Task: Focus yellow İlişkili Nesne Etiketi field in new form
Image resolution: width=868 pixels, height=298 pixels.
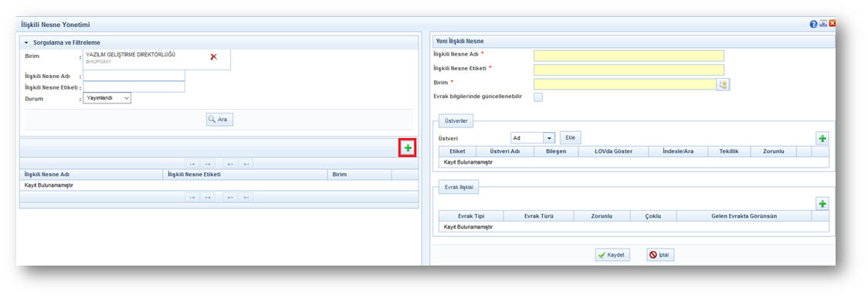Action: coord(629,69)
